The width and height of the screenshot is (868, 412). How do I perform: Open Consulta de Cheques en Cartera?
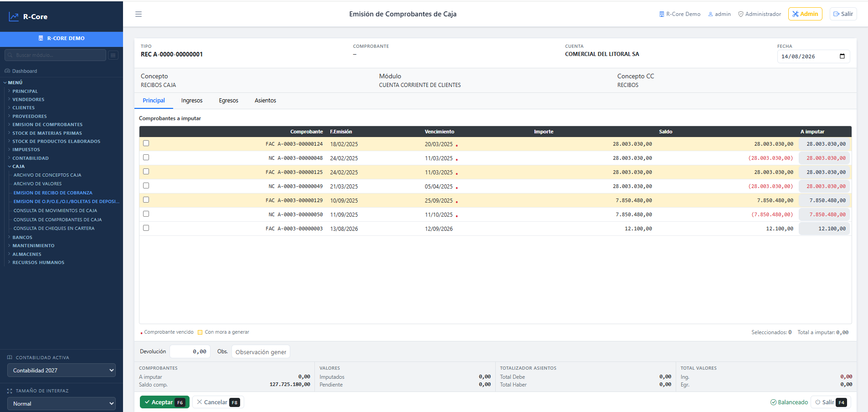[54, 229]
